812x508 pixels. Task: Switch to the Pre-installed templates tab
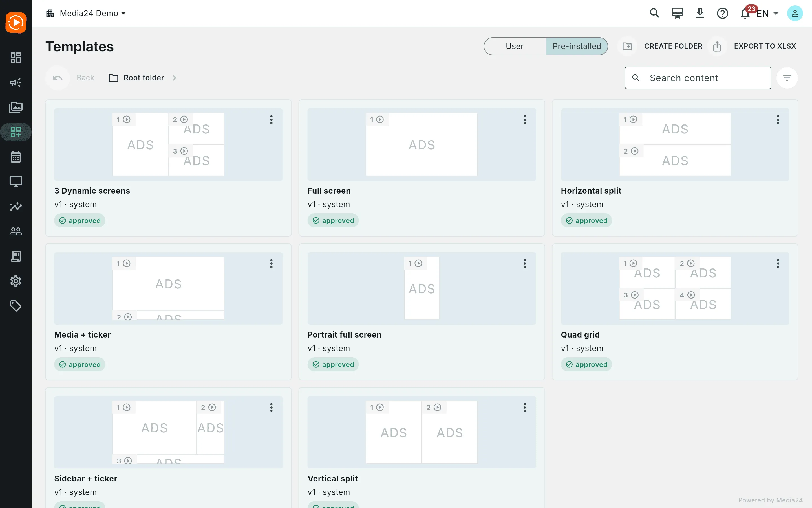point(577,46)
